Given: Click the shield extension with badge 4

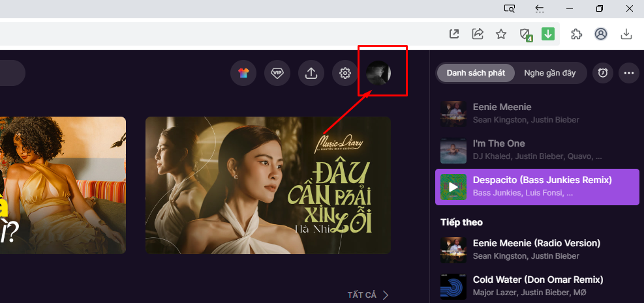Looking at the screenshot, I should click(525, 35).
